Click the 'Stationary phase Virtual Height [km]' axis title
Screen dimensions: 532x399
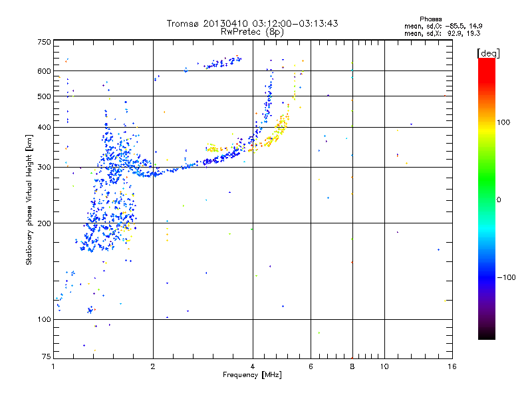(x=29, y=200)
